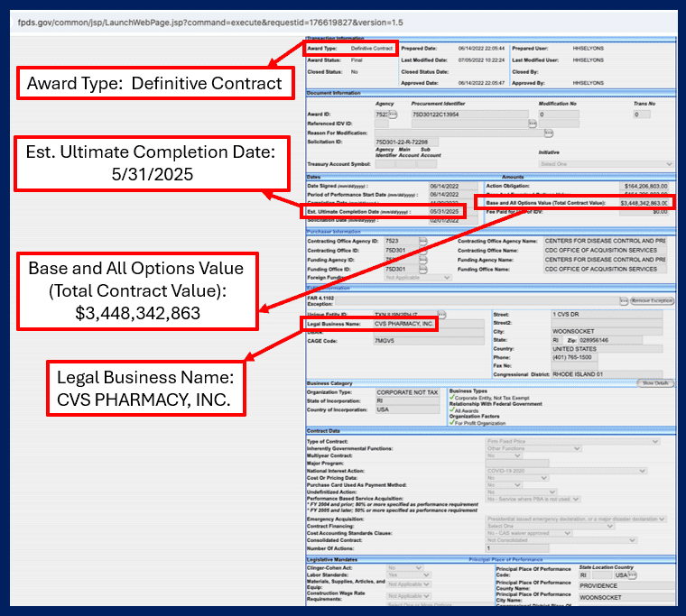Click the Fee Paid for IDV field
This screenshot has width=686, height=616.
coord(644,212)
